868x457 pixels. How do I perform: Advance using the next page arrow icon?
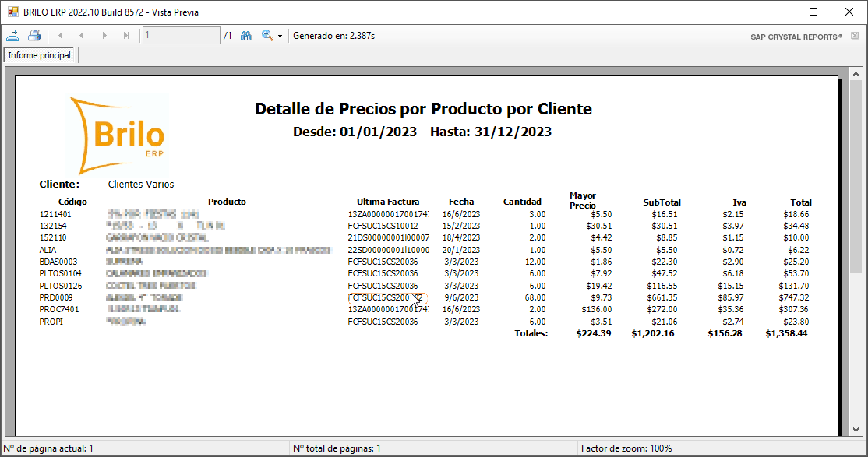[104, 35]
